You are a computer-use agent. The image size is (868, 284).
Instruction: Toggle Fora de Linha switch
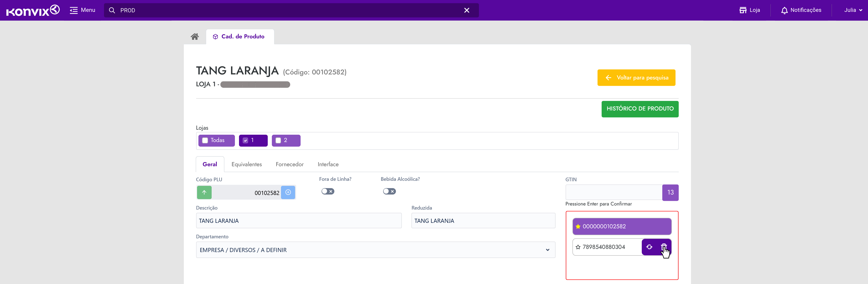point(327,191)
